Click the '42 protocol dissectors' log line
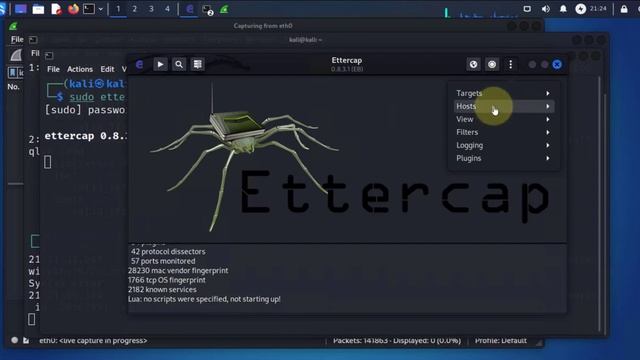This screenshot has height=360, width=640. (x=168, y=251)
